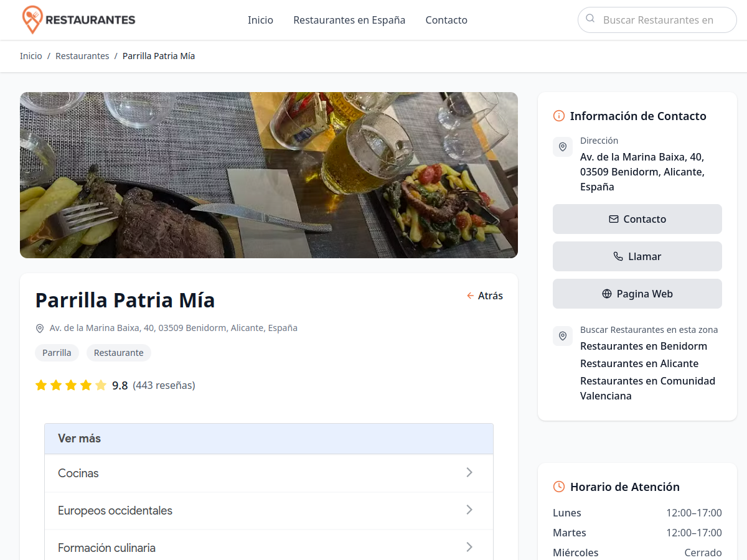Click the Buscar Restaurantes search field
The width and height of the screenshot is (747, 560).
[657, 20]
